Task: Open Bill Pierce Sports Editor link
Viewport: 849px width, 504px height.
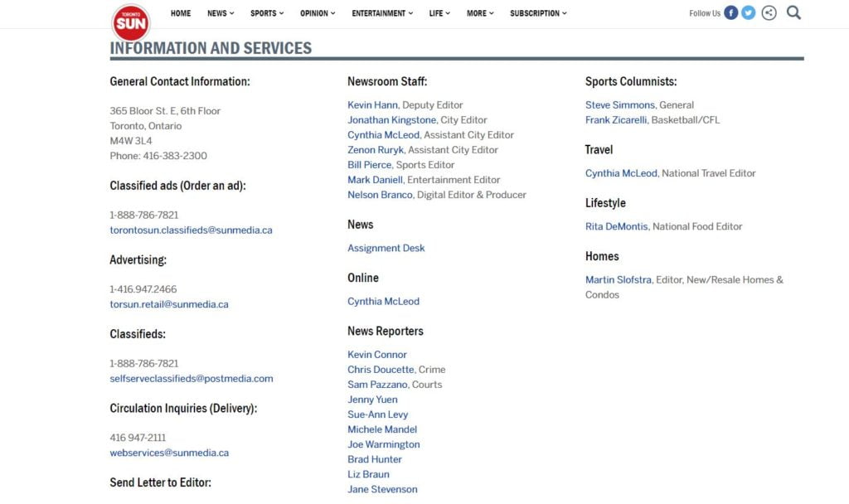Action: click(x=369, y=165)
